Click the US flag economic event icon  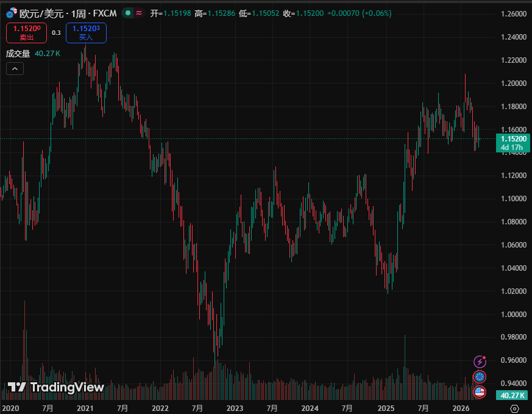click(480, 392)
